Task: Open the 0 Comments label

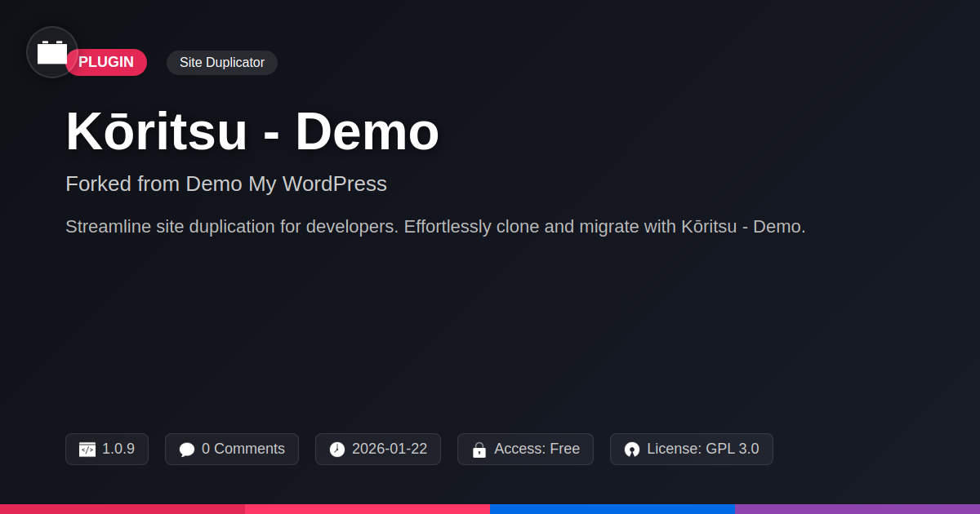Action: (243, 449)
